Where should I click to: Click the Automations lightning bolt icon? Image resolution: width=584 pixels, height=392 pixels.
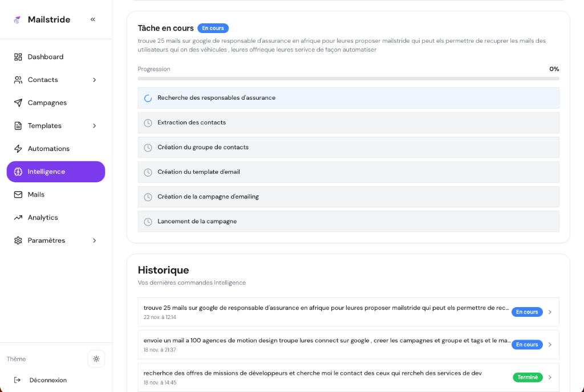pyautogui.click(x=18, y=149)
